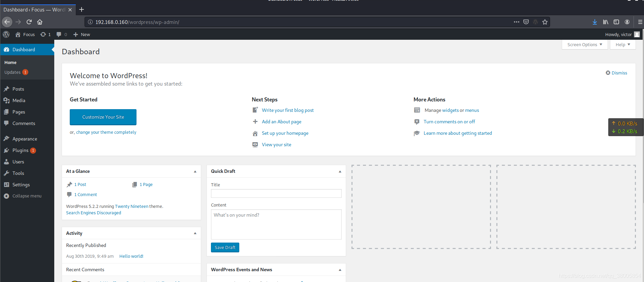Collapse the At a Glance panel
The width and height of the screenshot is (644, 282).
point(195,171)
